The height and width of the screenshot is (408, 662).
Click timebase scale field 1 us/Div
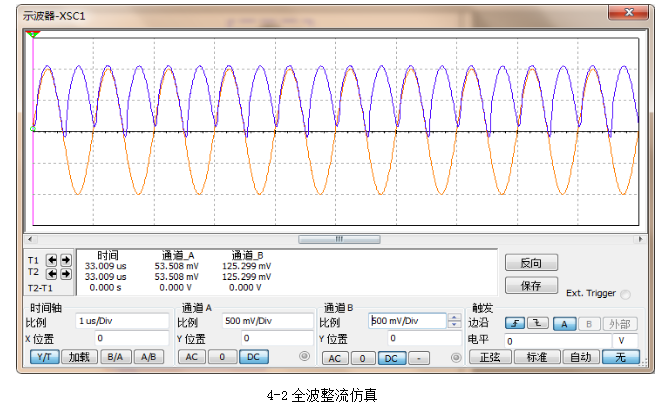click(x=122, y=321)
